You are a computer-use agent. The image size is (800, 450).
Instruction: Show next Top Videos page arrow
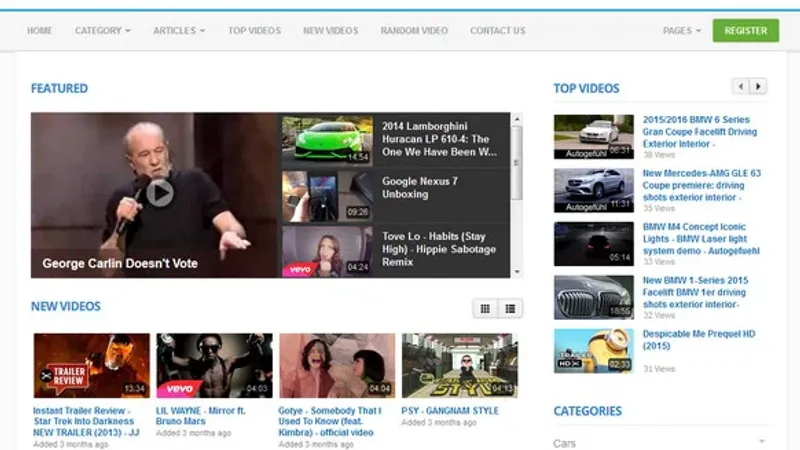[x=758, y=86]
